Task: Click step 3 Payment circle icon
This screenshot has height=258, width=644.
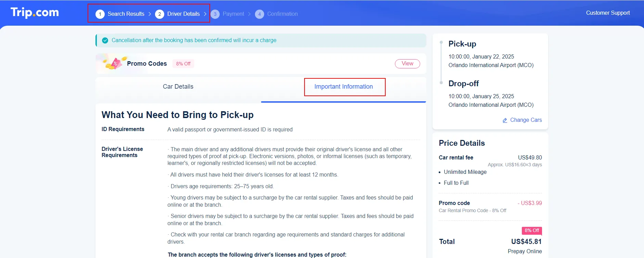Action: [215, 14]
